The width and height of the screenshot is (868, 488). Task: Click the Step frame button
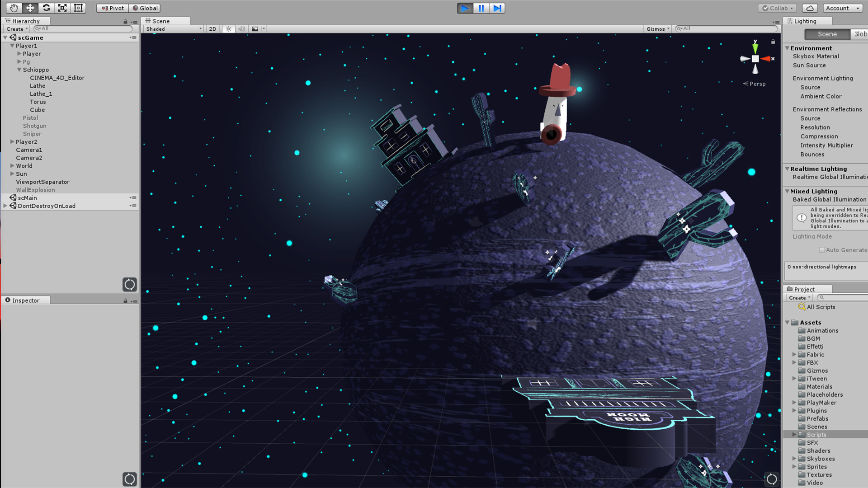coord(497,8)
